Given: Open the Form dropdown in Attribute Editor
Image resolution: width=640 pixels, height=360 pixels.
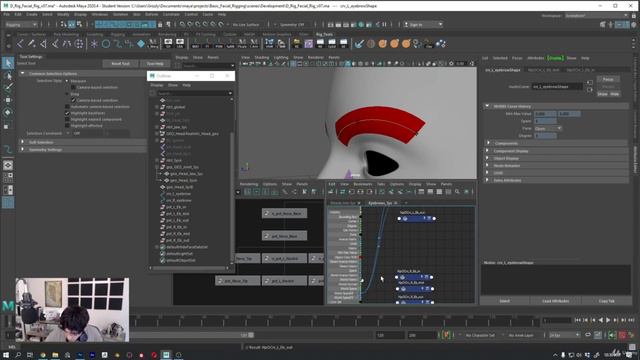Looking at the screenshot, I should coord(548,128).
